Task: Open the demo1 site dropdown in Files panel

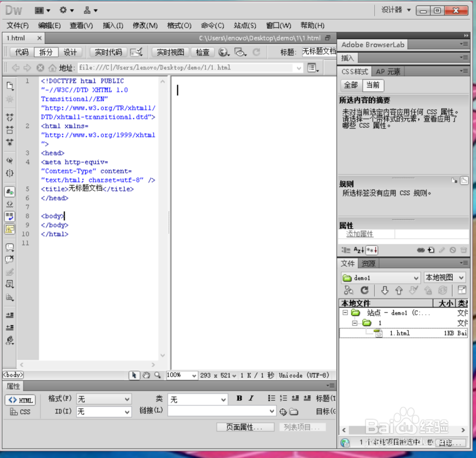Action: coord(381,278)
